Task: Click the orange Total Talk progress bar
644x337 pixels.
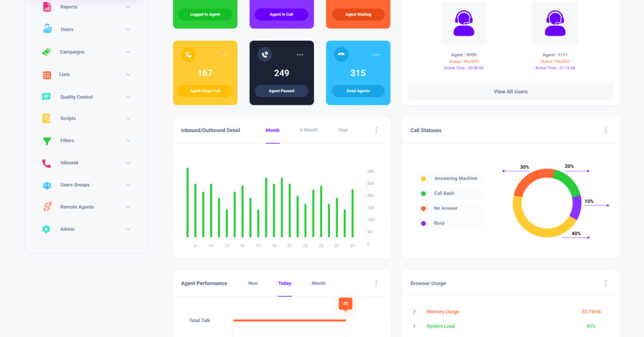Action: tap(289, 320)
